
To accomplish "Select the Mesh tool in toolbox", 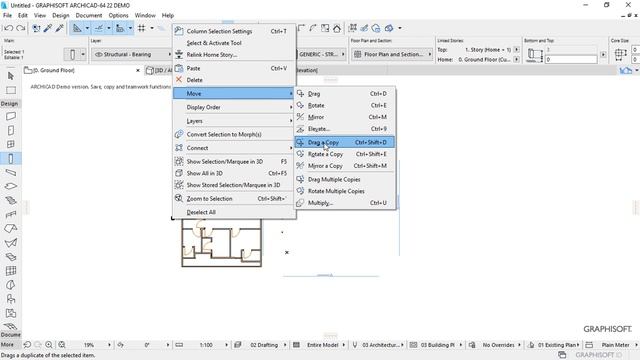I will point(11,326).
